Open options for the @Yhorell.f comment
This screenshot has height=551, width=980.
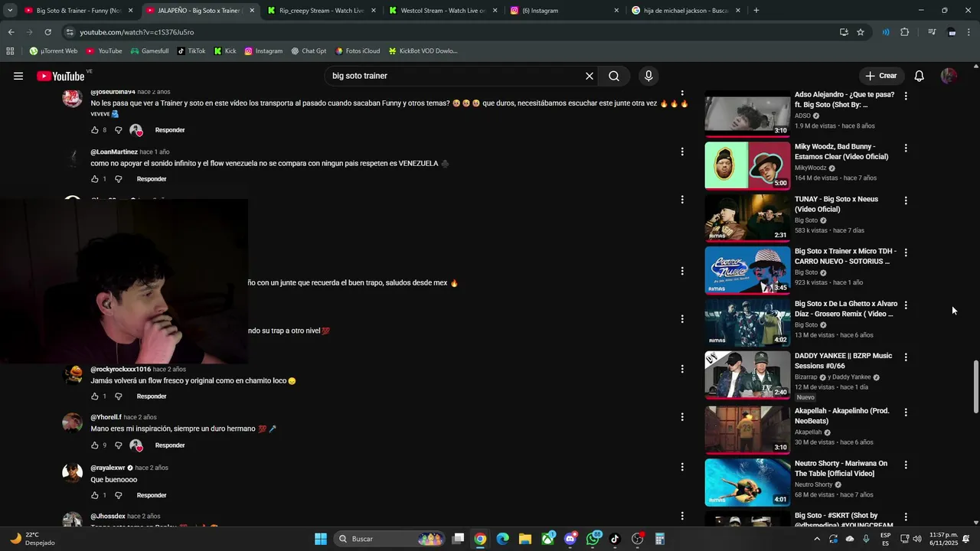[x=682, y=417]
